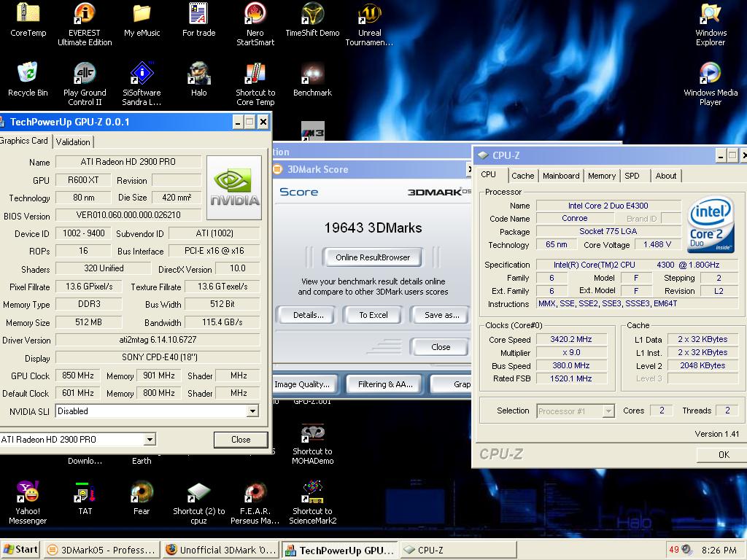The height and width of the screenshot is (560, 747).
Task: Open the graphics card selector dropdown in GPU-Z
Action: [150, 439]
